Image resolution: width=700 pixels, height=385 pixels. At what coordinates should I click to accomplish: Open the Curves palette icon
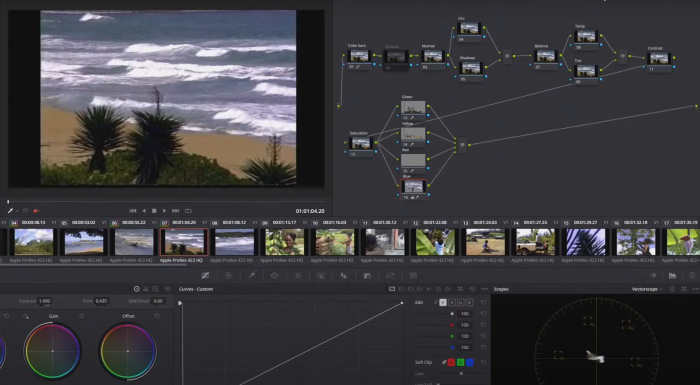pyautogui.click(x=205, y=276)
